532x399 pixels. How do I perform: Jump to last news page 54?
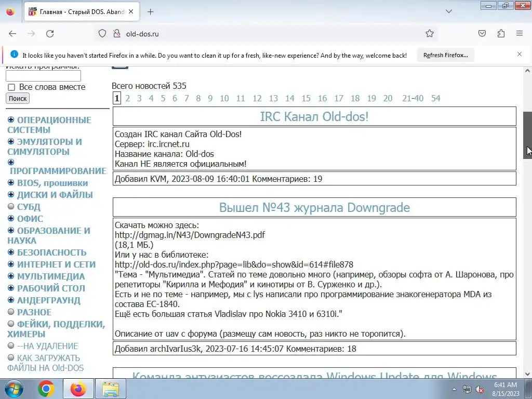pyautogui.click(x=436, y=98)
